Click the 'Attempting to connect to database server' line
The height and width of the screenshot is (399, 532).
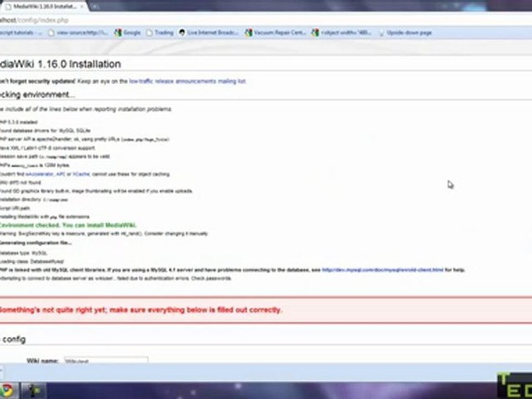[x=116, y=279]
